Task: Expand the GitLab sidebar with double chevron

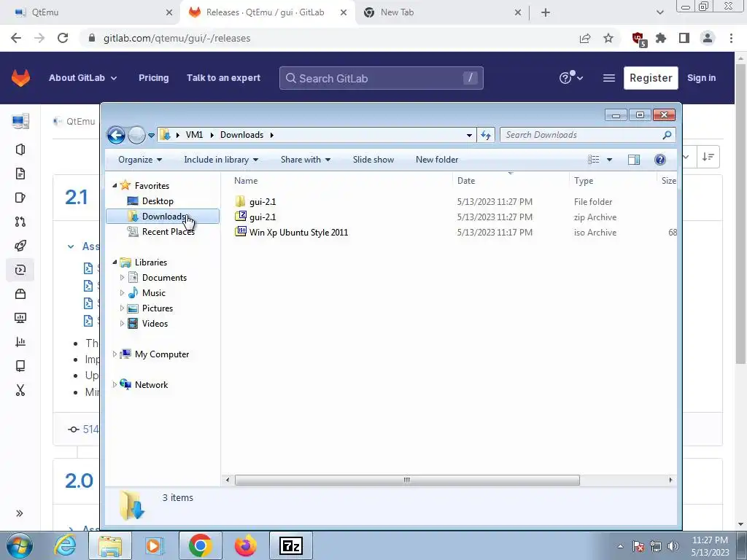Action: (20, 513)
